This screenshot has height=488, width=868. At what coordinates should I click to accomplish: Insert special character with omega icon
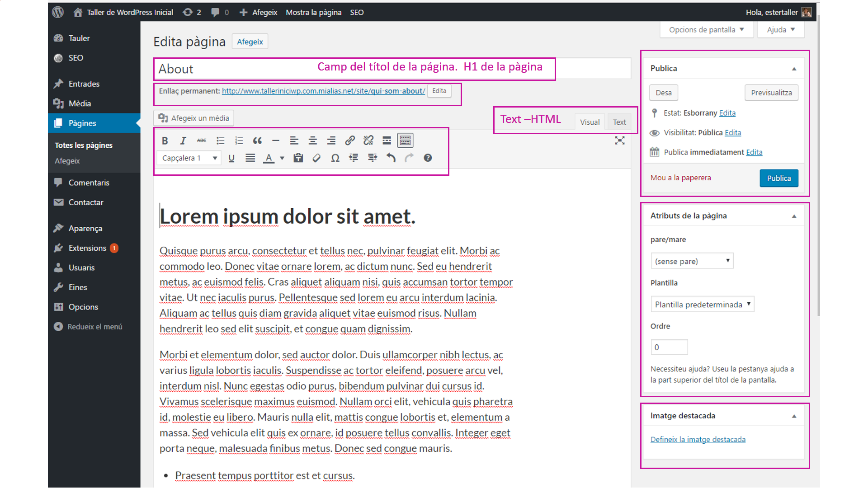tap(335, 158)
